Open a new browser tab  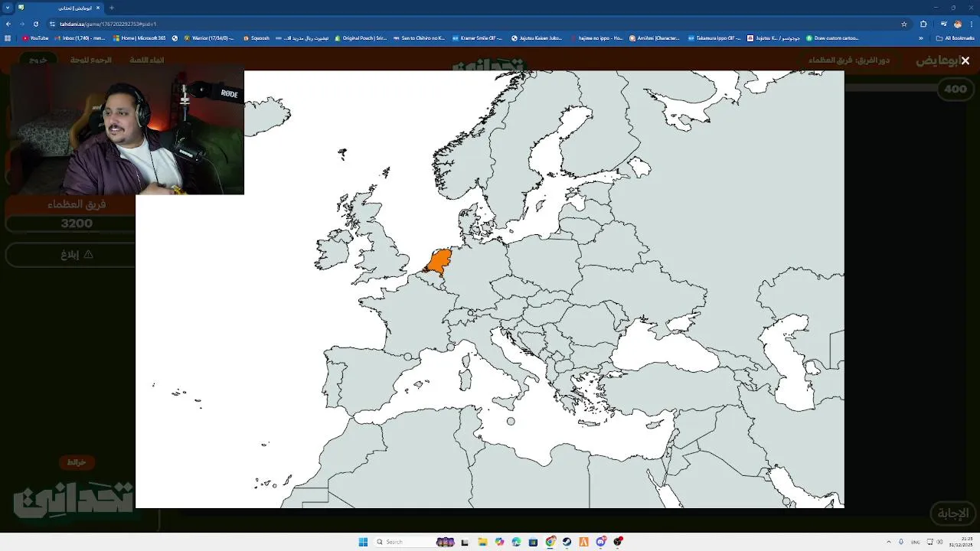(112, 8)
